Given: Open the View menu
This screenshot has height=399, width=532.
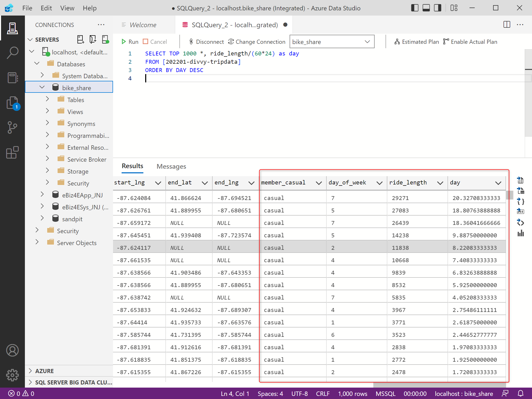Looking at the screenshot, I should point(67,8).
